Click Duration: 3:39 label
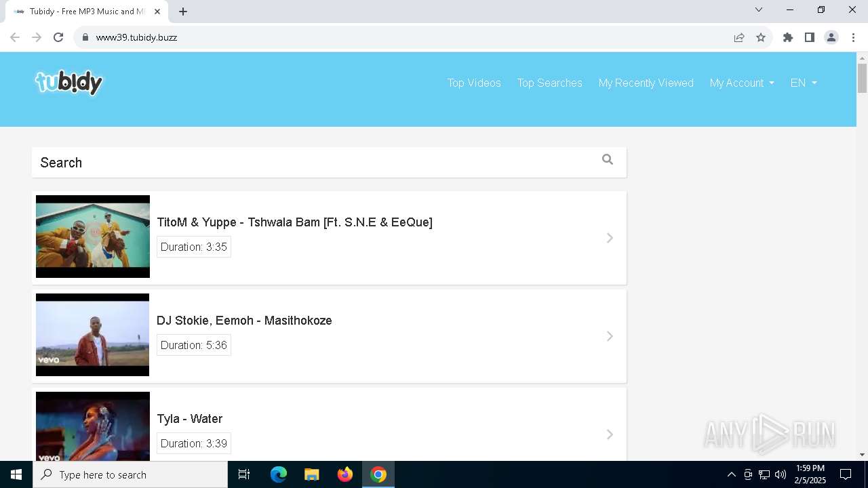 click(x=194, y=443)
